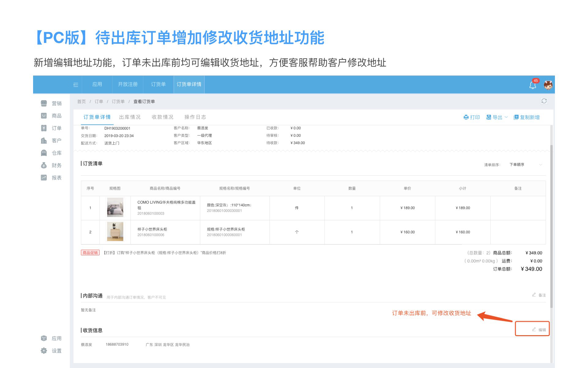Image resolution: width=588 pixels, height=368 pixels.
Task: Switch to 出库情况 tab
Action: pyautogui.click(x=130, y=117)
